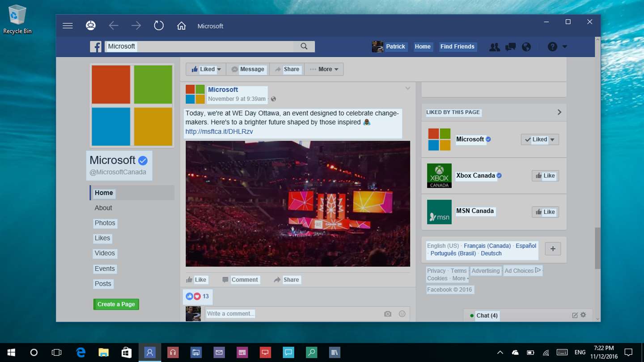Click the plus button for more languages
Viewport: 644px width, 362px height.
click(553, 249)
